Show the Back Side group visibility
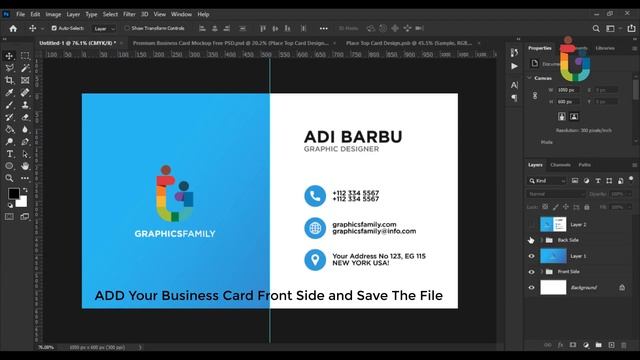The width and height of the screenshot is (640, 360). click(x=531, y=240)
